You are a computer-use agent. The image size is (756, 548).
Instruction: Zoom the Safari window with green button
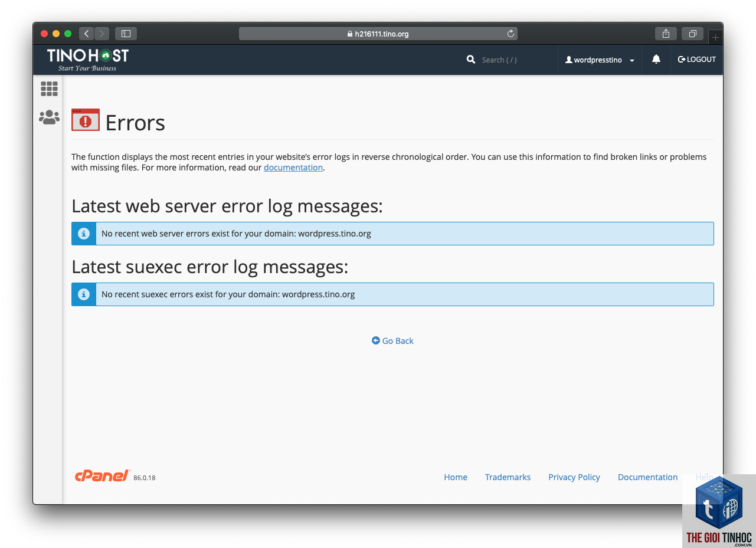pos(68,34)
